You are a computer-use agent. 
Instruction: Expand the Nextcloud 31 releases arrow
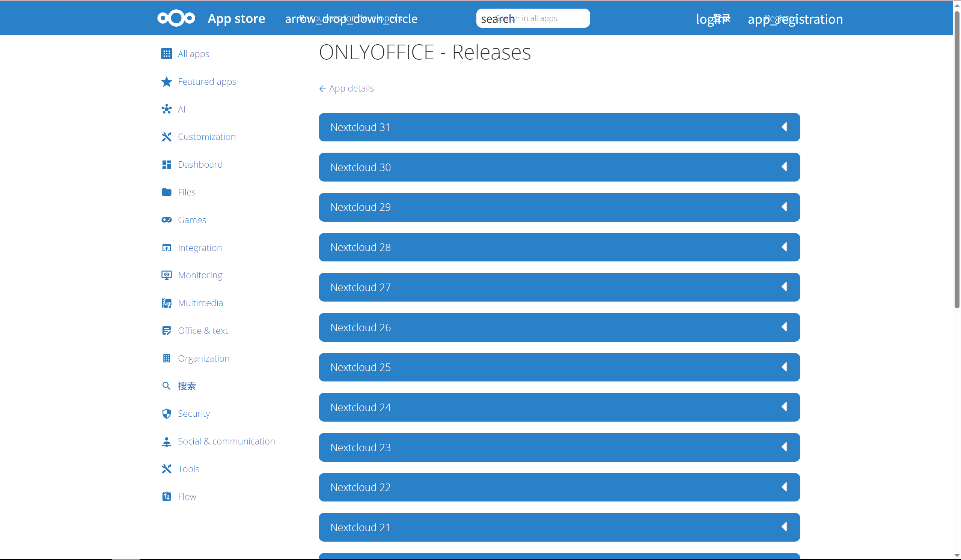[784, 127]
